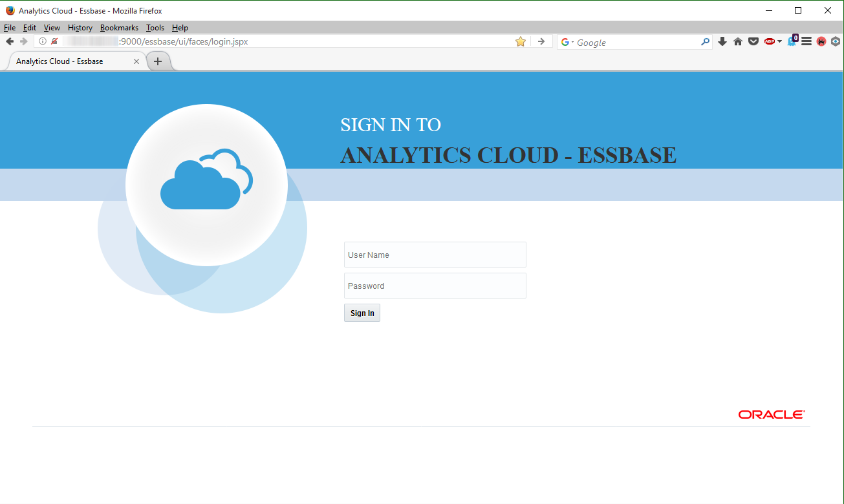
Task: Show site information (i) icon
Action: [43, 41]
